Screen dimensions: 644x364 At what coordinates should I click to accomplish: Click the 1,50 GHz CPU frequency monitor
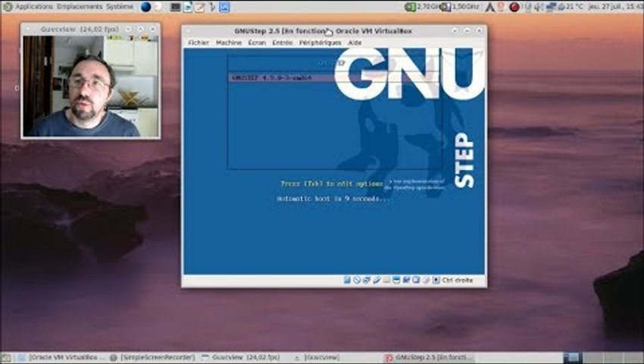tap(460, 7)
